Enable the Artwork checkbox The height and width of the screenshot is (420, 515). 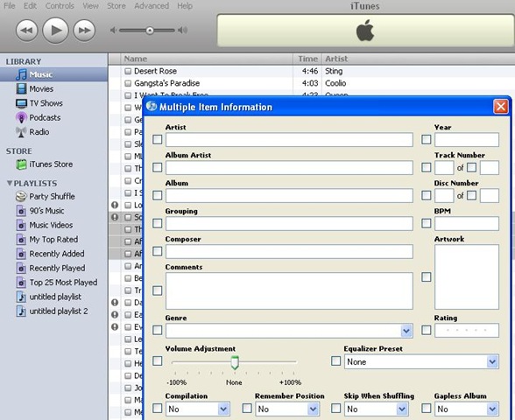tap(427, 276)
